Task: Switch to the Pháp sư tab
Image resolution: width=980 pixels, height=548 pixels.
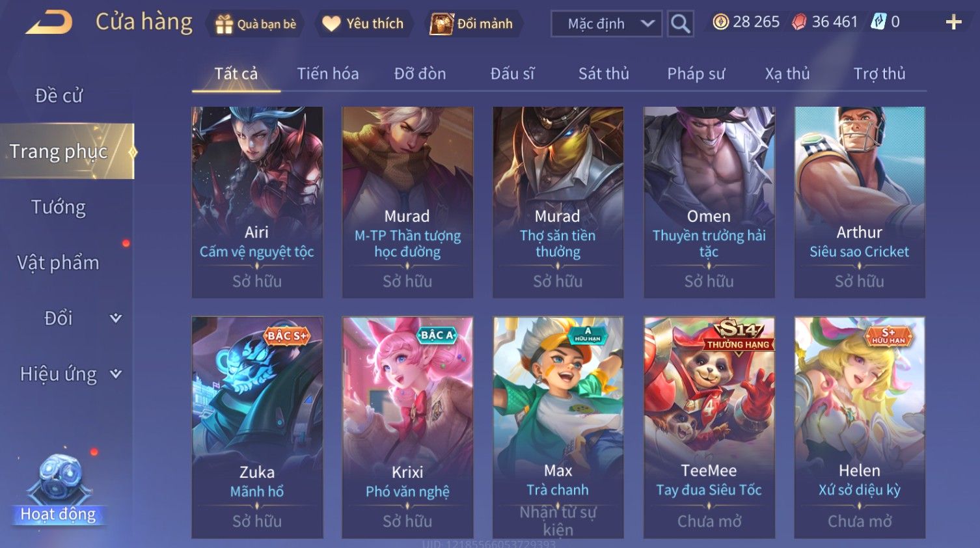Action: 696,74
